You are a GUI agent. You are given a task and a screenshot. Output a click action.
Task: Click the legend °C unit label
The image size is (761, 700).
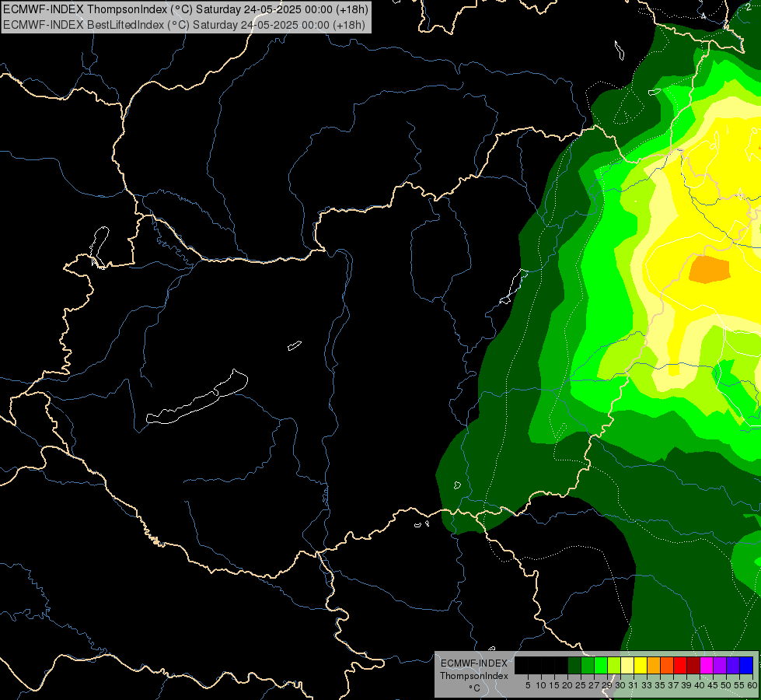pos(475,688)
